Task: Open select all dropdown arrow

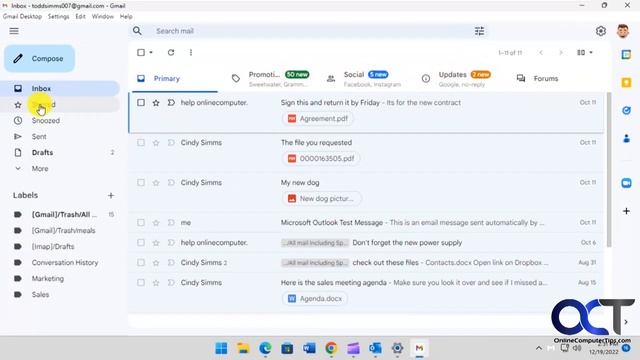Action: [151, 53]
